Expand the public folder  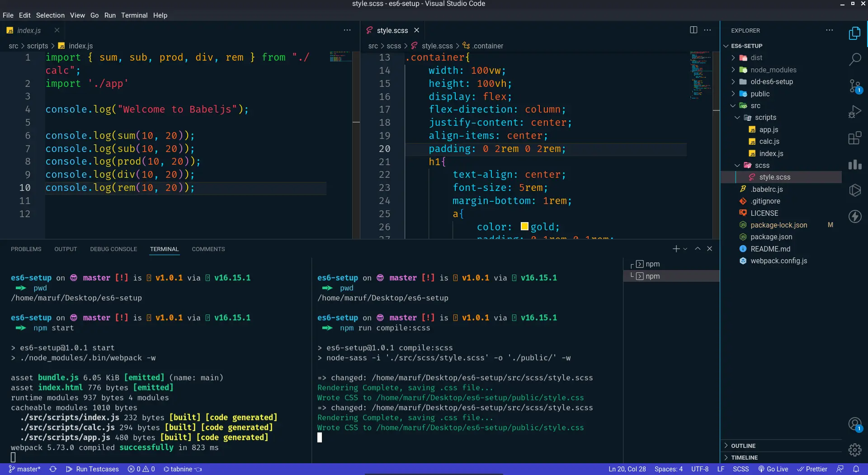coord(733,94)
